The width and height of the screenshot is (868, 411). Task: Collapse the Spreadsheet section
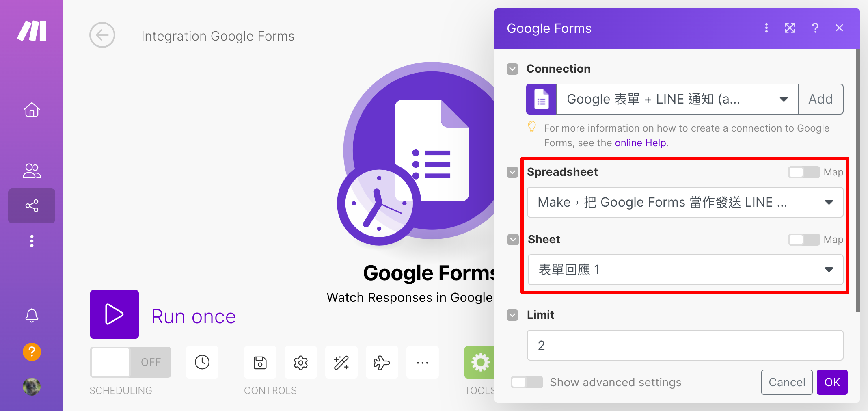click(x=512, y=172)
